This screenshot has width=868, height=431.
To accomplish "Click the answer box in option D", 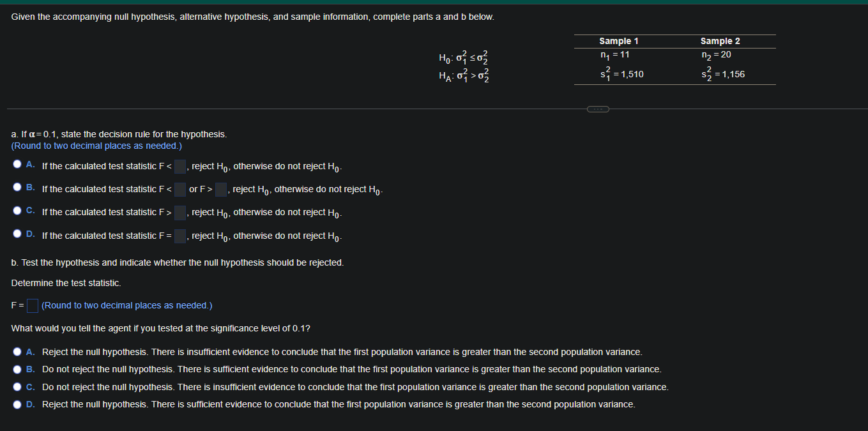I will click(x=179, y=236).
